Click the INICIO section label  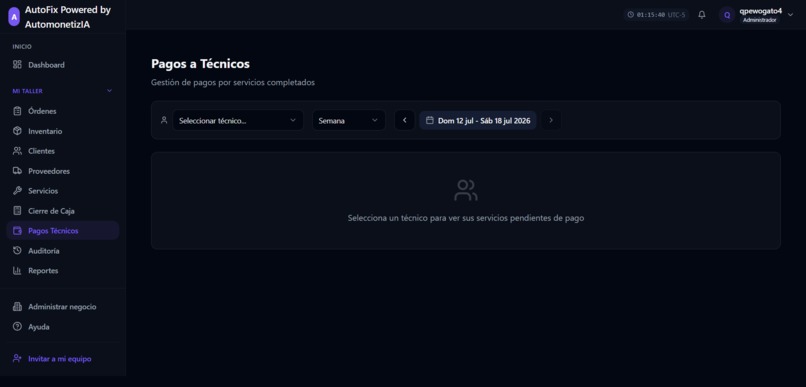click(x=22, y=46)
